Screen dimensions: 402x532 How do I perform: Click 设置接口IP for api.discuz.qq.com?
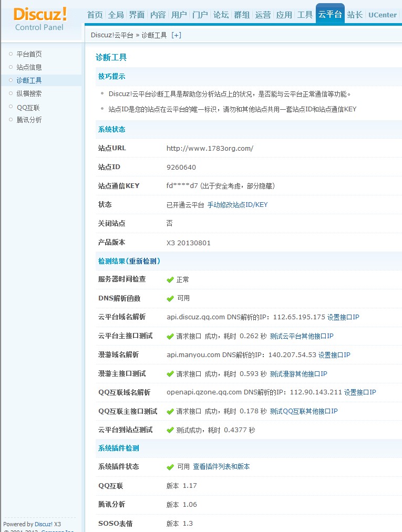343,317
